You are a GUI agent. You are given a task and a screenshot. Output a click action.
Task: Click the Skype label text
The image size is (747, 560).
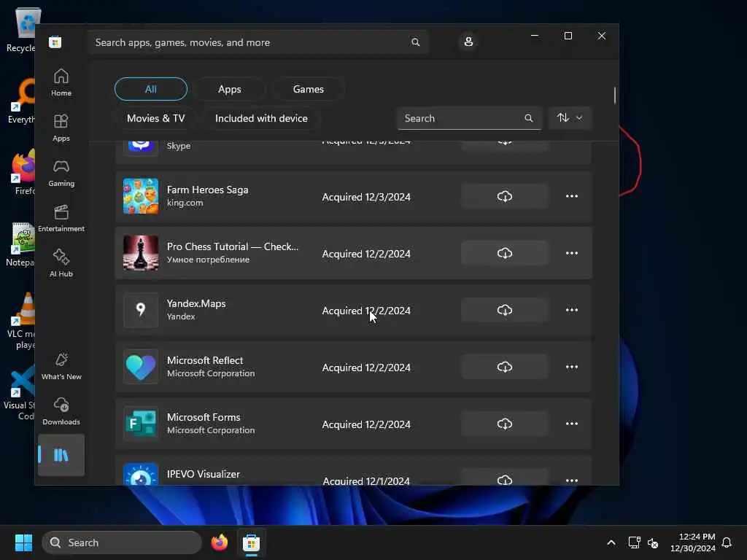click(179, 146)
